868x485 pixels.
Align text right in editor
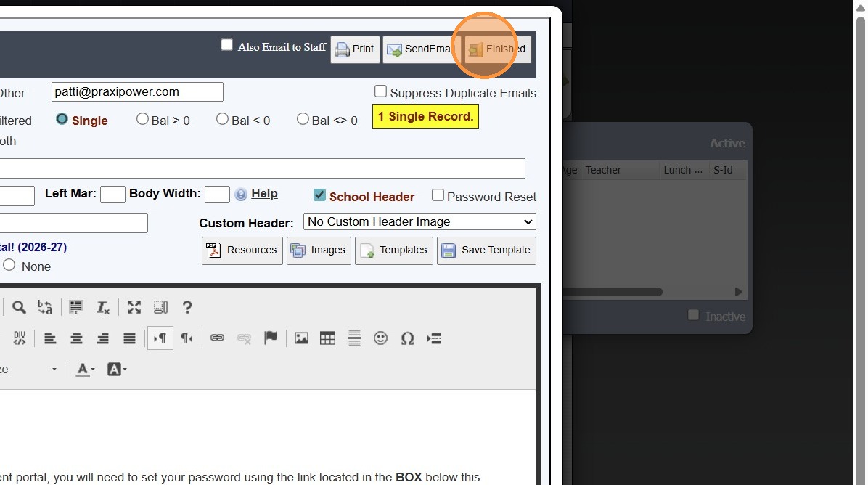coord(103,338)
